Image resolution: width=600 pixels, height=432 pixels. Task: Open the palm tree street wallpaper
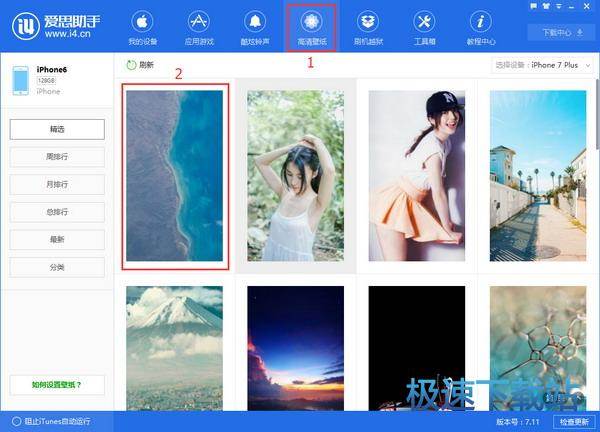coord(538,176)
